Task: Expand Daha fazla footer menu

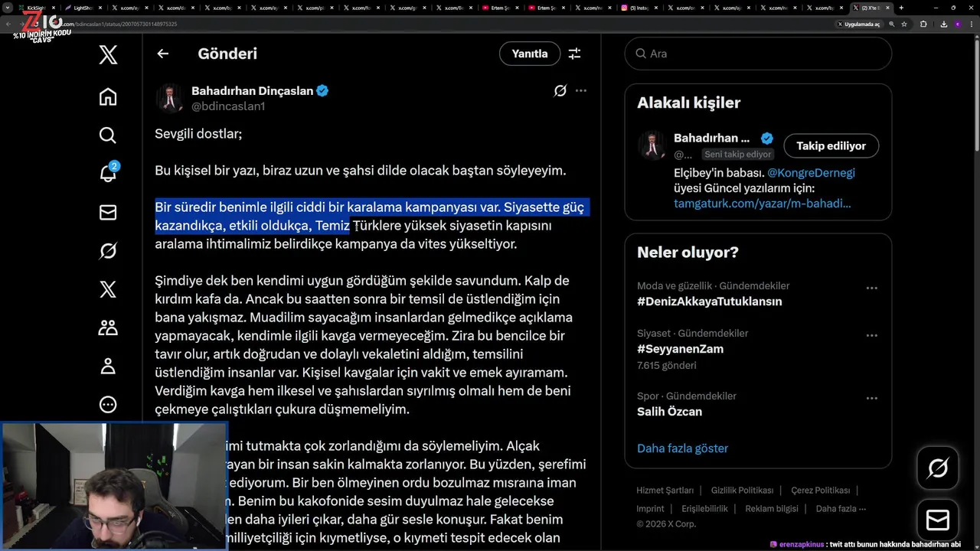Action: (x=841, y=509)
